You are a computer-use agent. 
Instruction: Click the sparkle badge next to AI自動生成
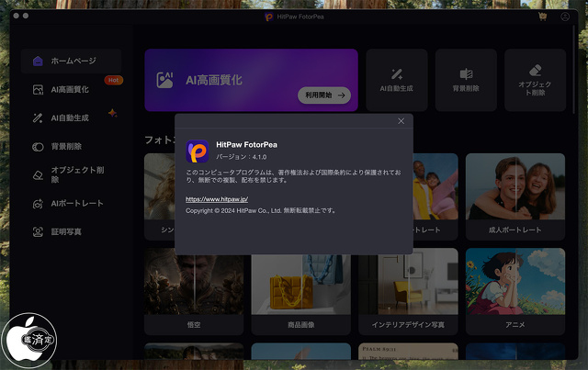(112, 113)
